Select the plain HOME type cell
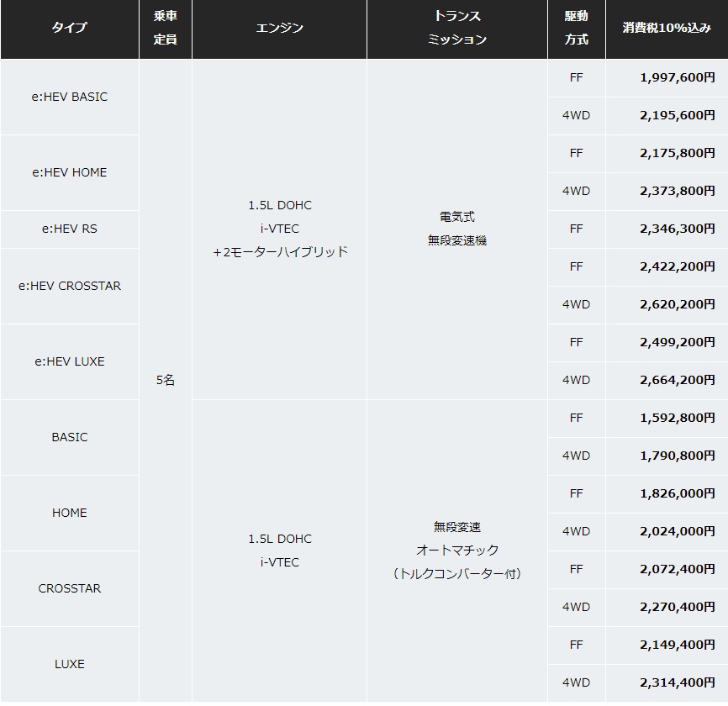728x706 pixels. 70,513
